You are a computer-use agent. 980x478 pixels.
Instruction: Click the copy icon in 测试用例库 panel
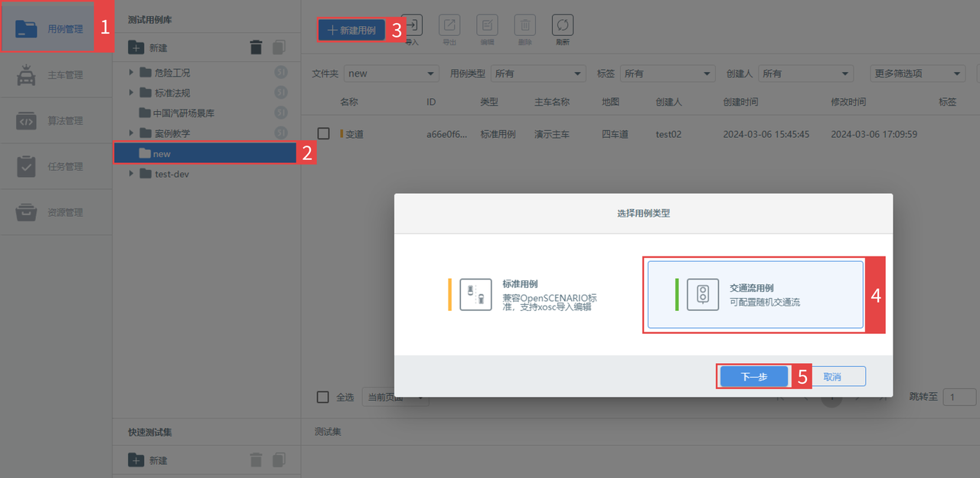(279, 47)
